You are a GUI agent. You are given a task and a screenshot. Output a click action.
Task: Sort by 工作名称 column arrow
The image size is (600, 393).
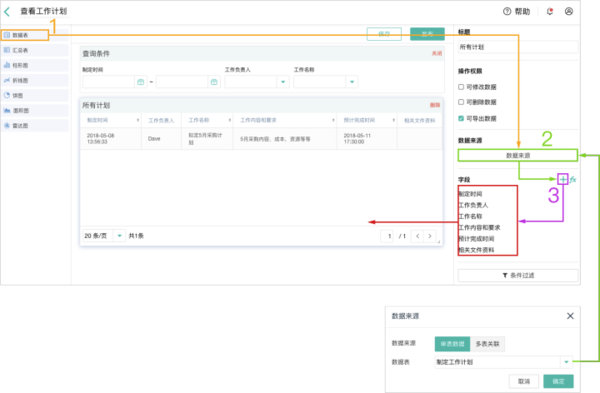[230, 120]
